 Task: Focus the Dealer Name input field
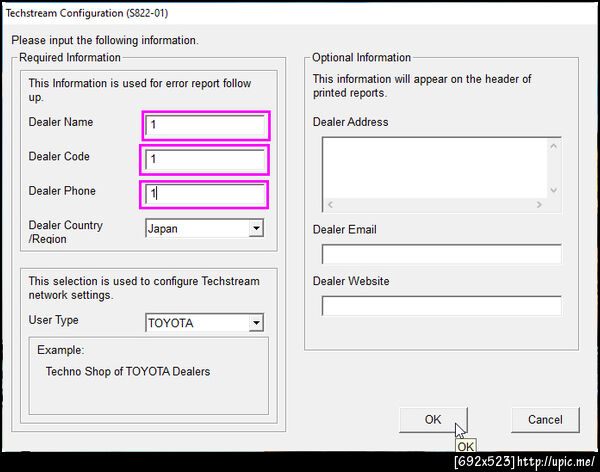tap(205, 125)
